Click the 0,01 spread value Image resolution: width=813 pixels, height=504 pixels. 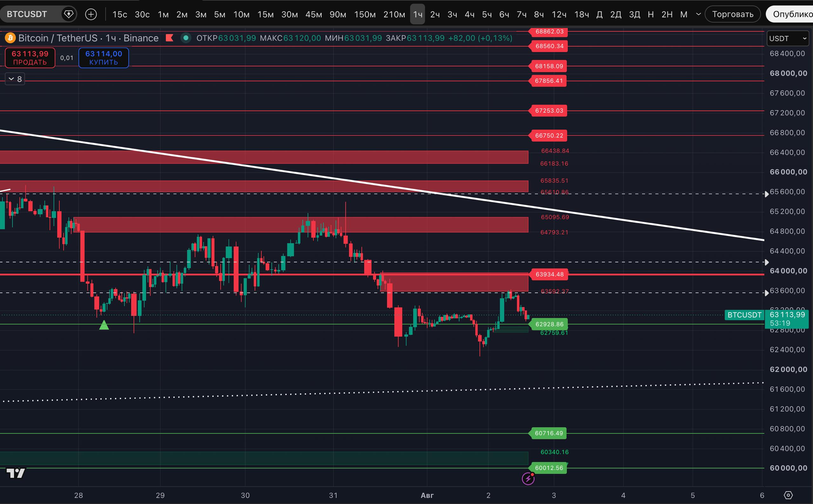pos(67,58)
